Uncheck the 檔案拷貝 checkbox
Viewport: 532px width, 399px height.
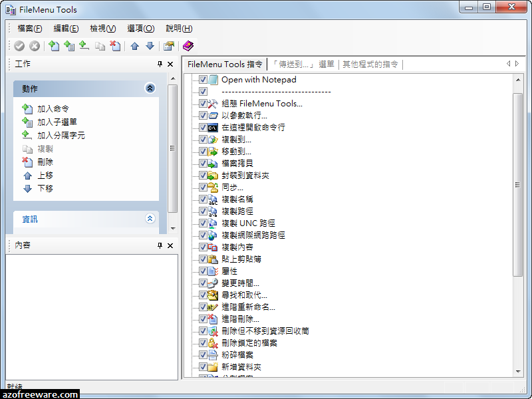click(x=203, y=164)
